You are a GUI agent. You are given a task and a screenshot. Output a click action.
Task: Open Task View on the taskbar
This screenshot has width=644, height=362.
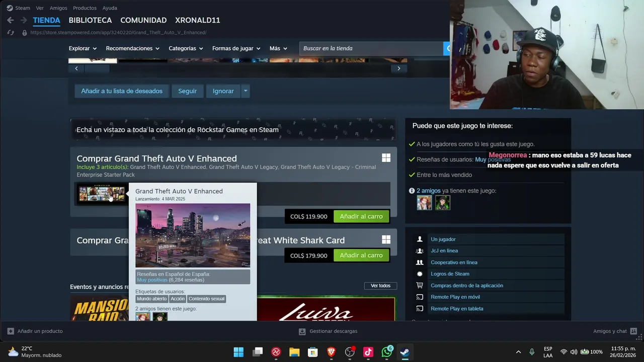click(258, 352)
